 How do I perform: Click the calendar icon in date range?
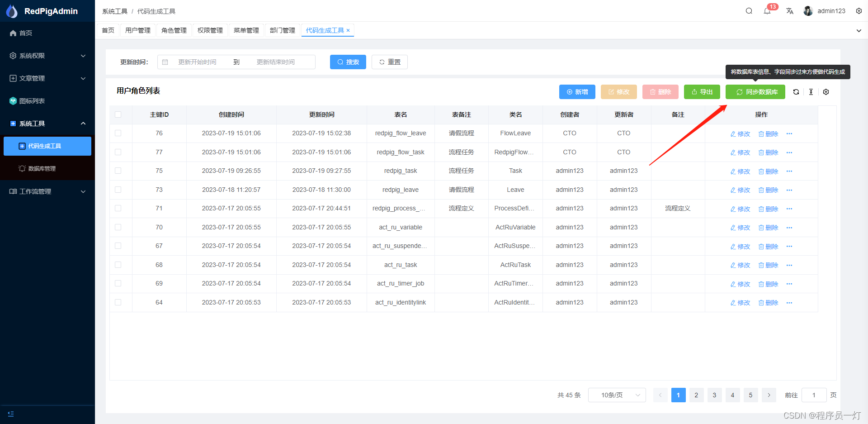tap(165, 62)
